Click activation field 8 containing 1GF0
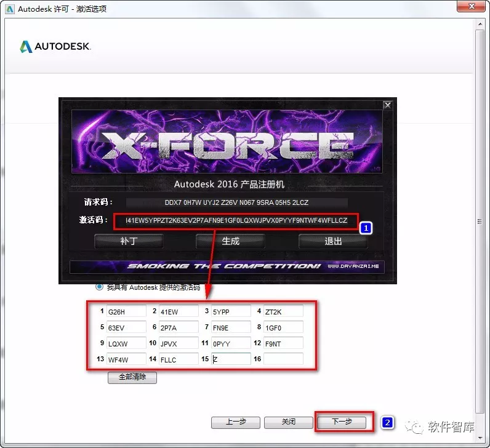Viewport: 490px width, 448px height. pyautogui.click(x=283, y=327)
